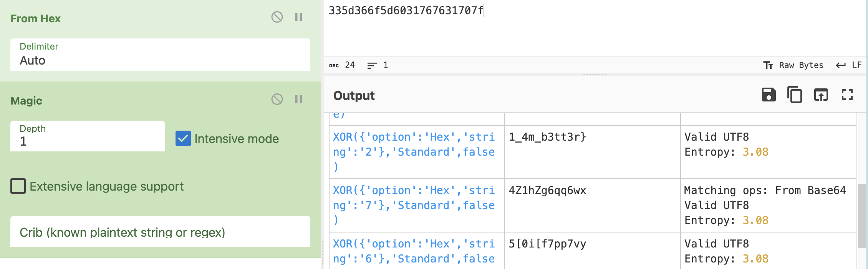Uncheck the Intensive mode checkbox
This screenshot has width=868, height=269.
(183, 139)
